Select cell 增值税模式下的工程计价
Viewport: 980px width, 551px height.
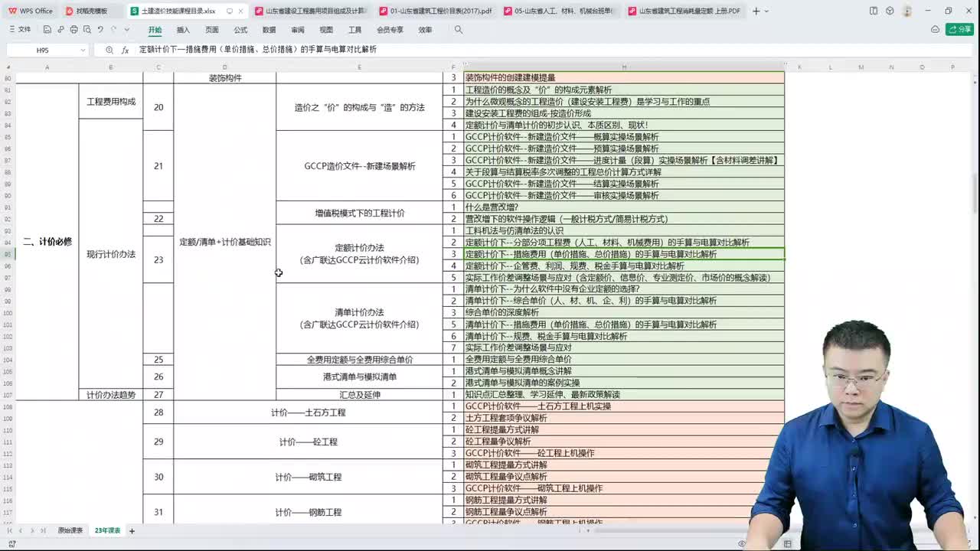pos(359,213)
